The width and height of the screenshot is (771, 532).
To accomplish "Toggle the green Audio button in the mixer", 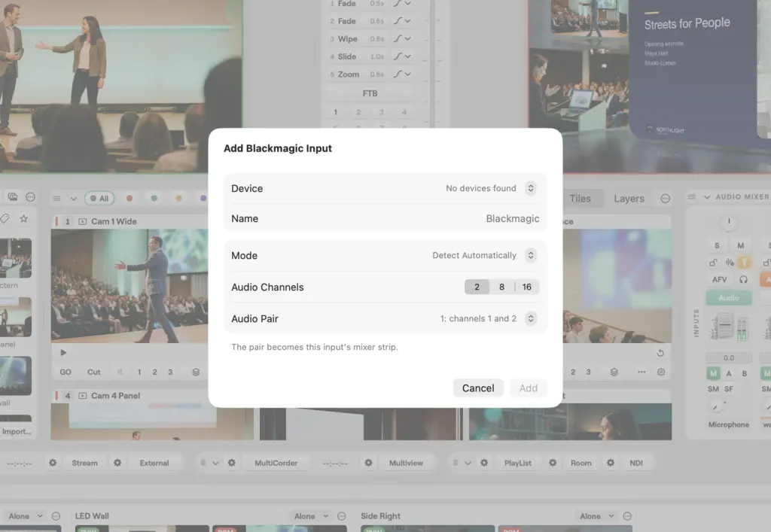I will pos(729,298).
